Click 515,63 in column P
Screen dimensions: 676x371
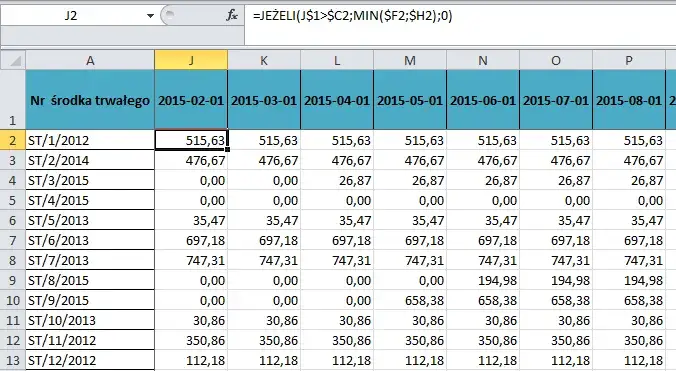[x=629, y=140]
